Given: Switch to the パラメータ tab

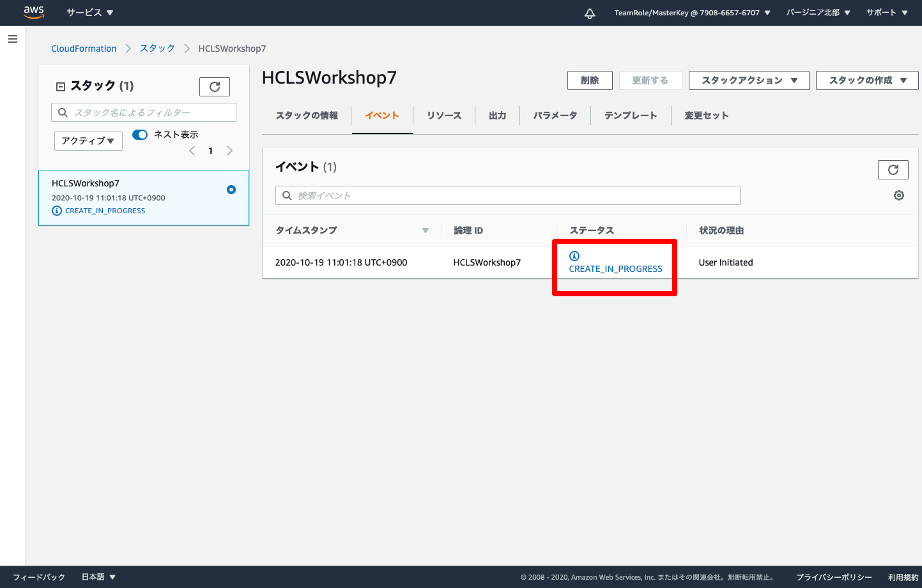Looking at the screenshot, I should [555, 116].
